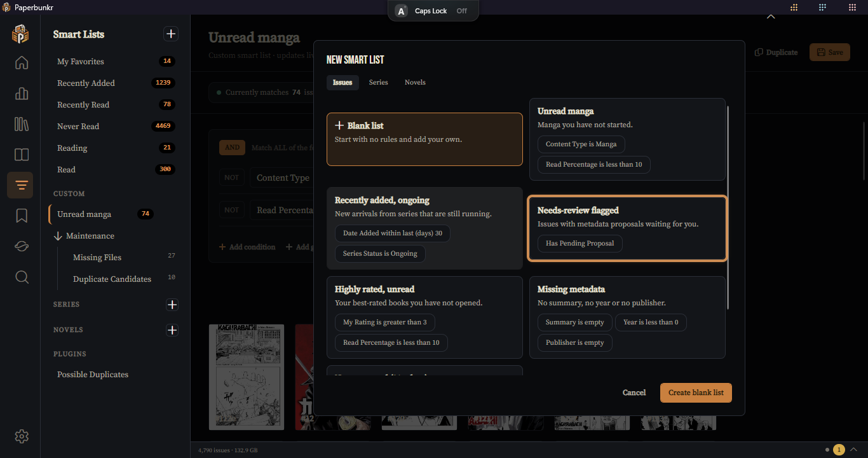Click Create blank list button
Screen dimensions: 868x458
click(696, 393)
